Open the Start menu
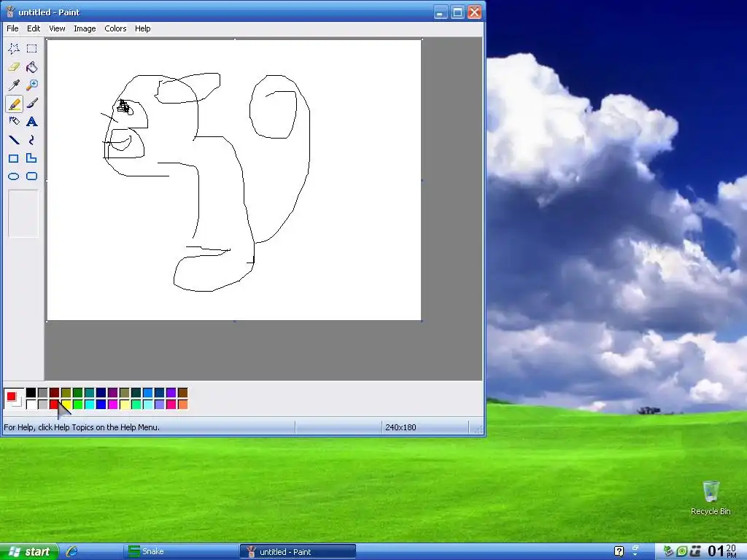Image resolution: width=747 pixels, height=560 pixels. (x=28, y=551)
